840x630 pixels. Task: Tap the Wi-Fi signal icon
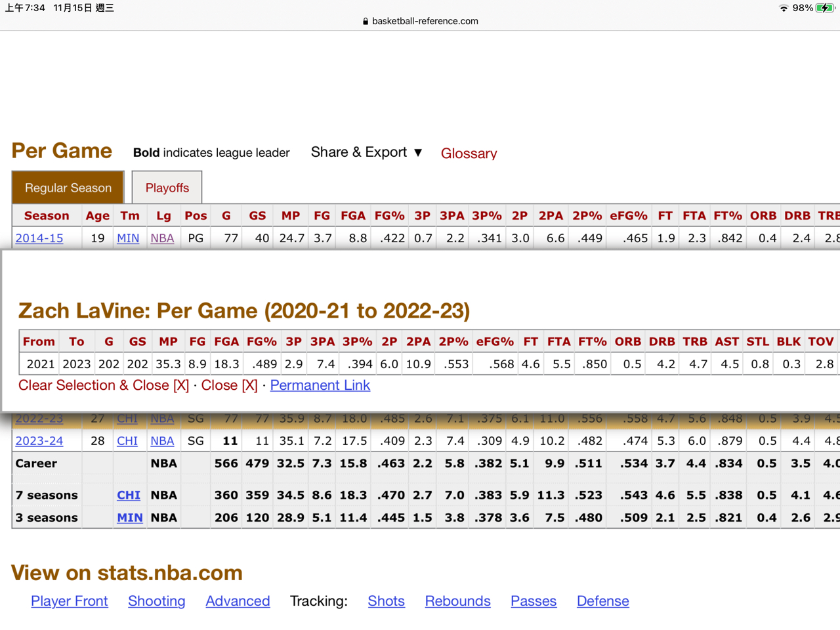point(784,8)
